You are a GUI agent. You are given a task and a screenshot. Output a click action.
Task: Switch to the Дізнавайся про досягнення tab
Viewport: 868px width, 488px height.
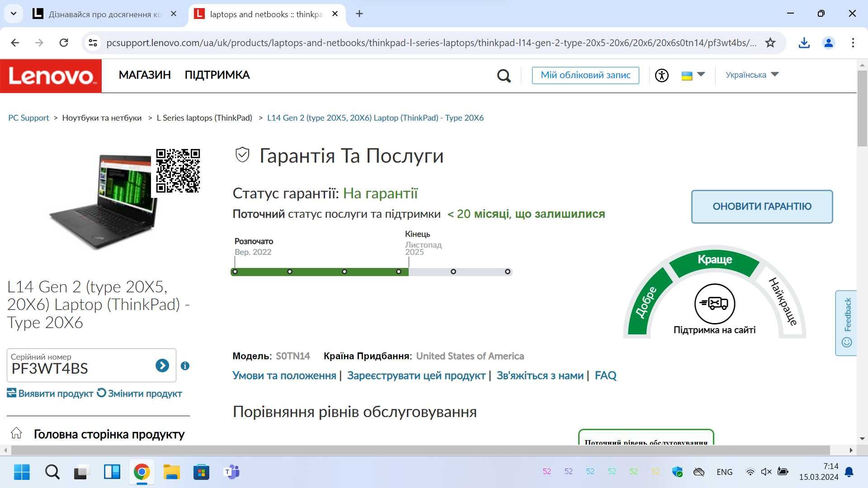point(97,14)
